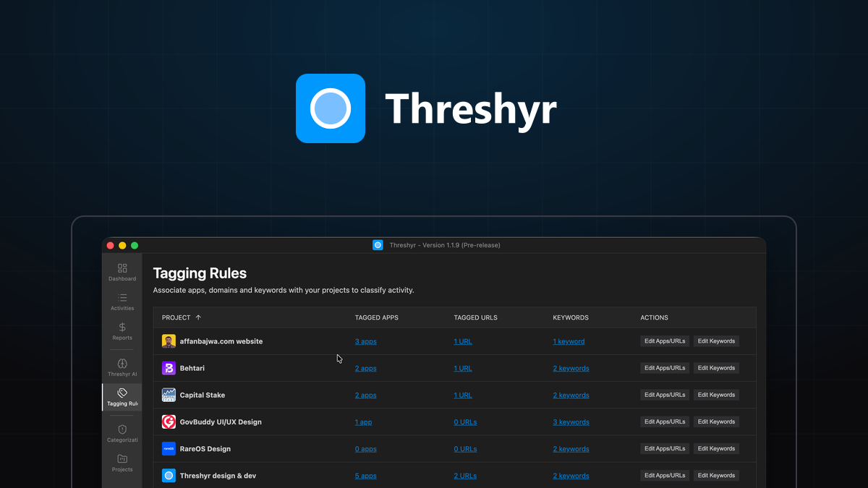Open 2 keywords link for Behtari

pyautogui.click(x=571, y=368)
